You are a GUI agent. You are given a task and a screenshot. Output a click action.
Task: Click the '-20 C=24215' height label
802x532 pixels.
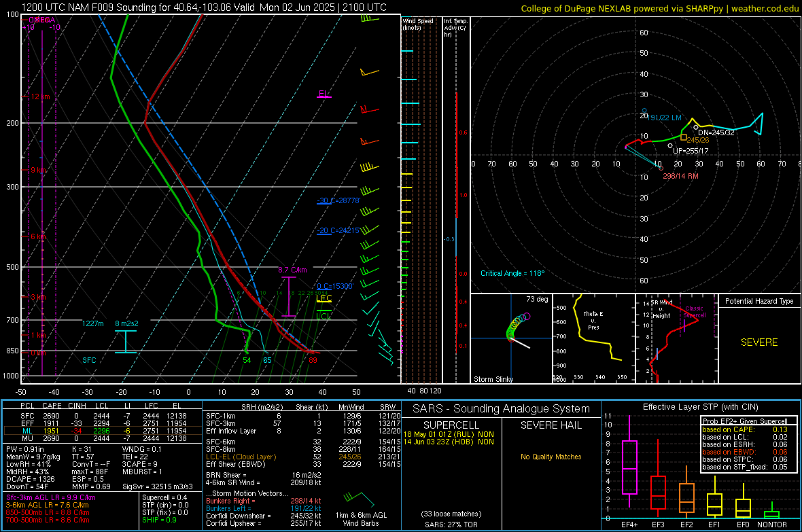pyautogui.click(x=338, y=231)
